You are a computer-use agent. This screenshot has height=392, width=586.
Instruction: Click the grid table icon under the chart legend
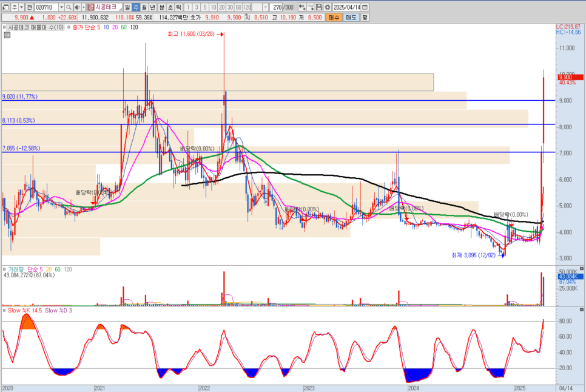point(7,35)
